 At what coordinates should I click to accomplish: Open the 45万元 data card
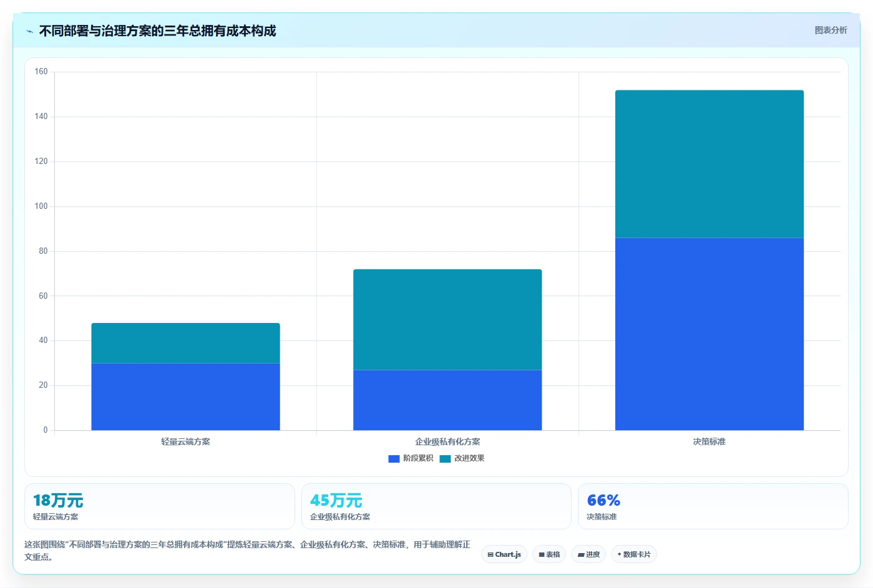tap(436, 506)
